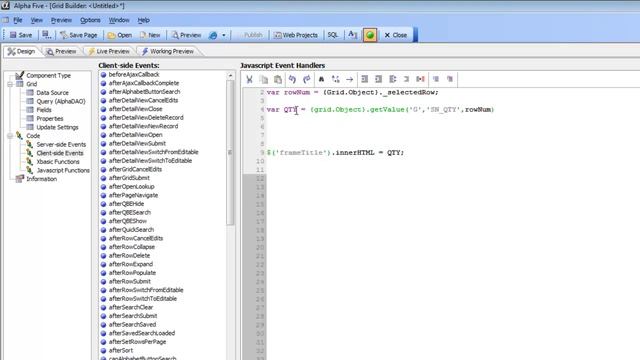Select beforeAjaxCallback event

point(134,75)
